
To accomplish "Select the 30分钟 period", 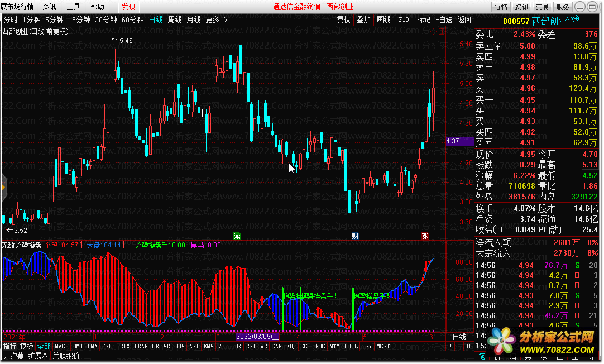I will (106, 20).
